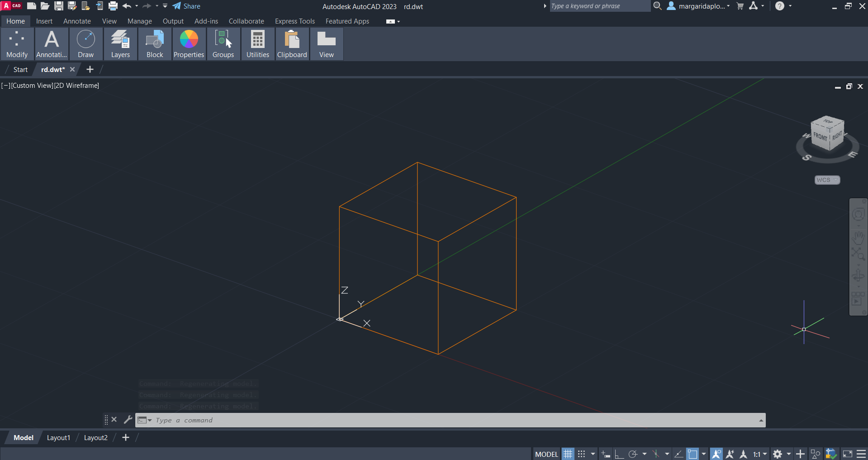Expand the undo history dropdown arrow
The height and width of the screenshot is (460, 868).
click(x=137, y=6)
